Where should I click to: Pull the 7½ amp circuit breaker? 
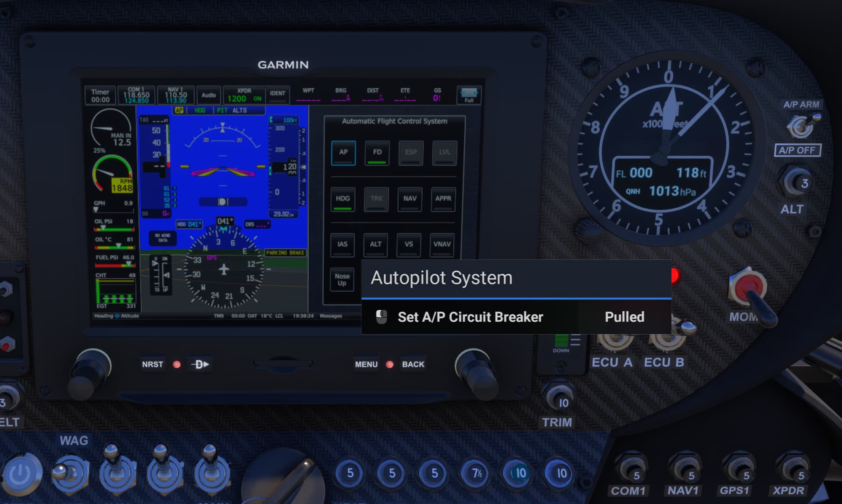pos(477,473)
